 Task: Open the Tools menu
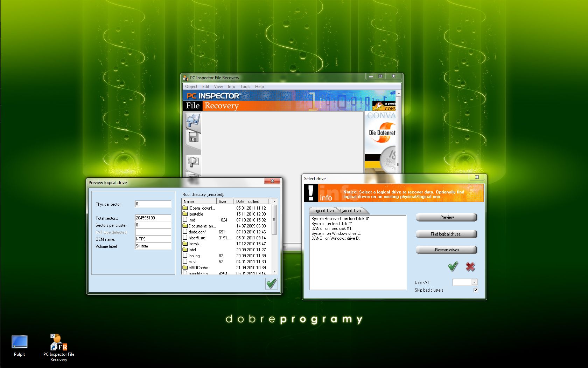(245, 87)
